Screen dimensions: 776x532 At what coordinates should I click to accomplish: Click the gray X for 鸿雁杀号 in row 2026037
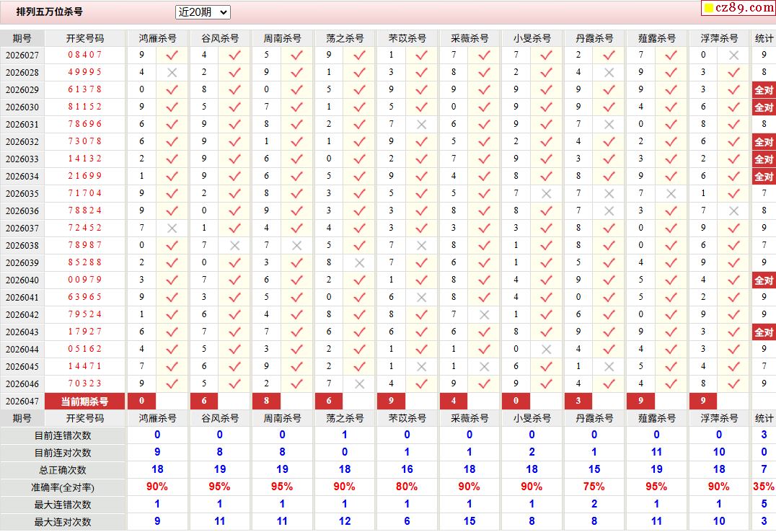[172, 229]
